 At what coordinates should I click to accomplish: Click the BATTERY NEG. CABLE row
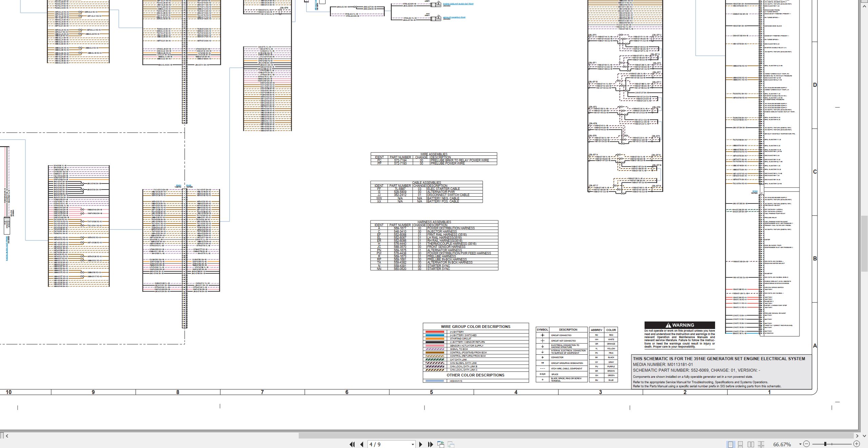(x=427, y=198)
